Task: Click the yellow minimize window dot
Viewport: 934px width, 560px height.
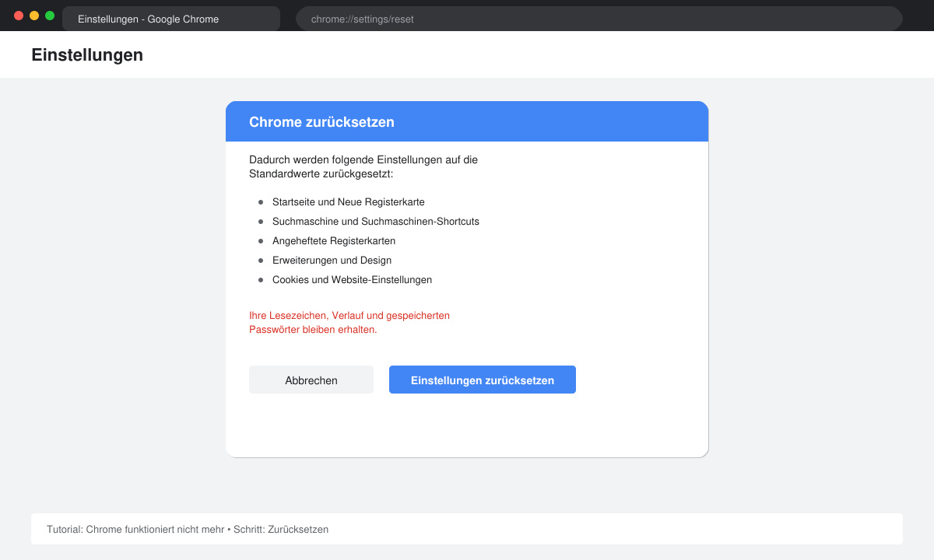Action: coord(34,16)
